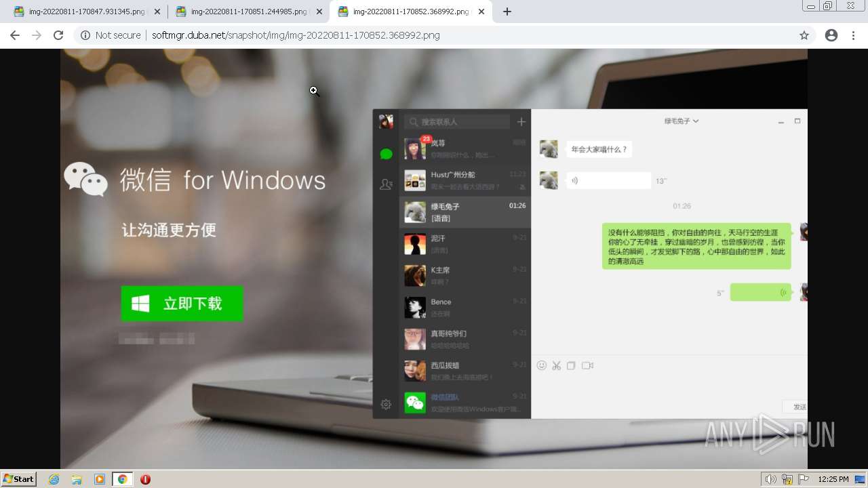This screenshot has height=488, width=868.
Task: Open the 真哥纯爷们 conversation
Action: 465,340
